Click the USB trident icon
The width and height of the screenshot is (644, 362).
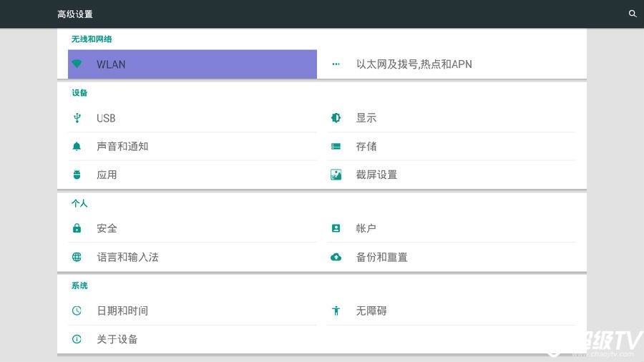(77, 118)
